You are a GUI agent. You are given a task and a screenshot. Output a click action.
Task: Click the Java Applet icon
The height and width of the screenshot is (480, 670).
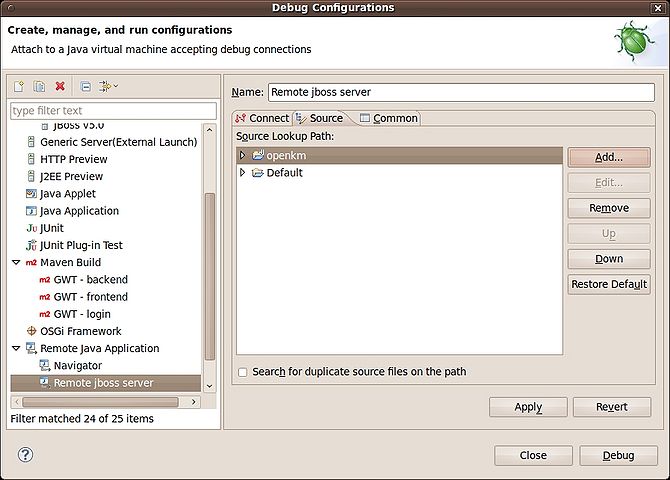coord(31,194)
